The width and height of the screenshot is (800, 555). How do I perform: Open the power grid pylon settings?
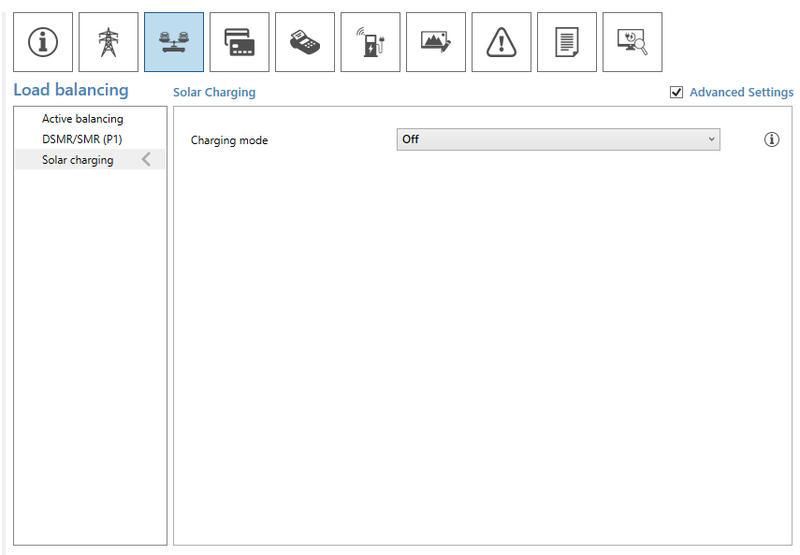pos(108,42)
